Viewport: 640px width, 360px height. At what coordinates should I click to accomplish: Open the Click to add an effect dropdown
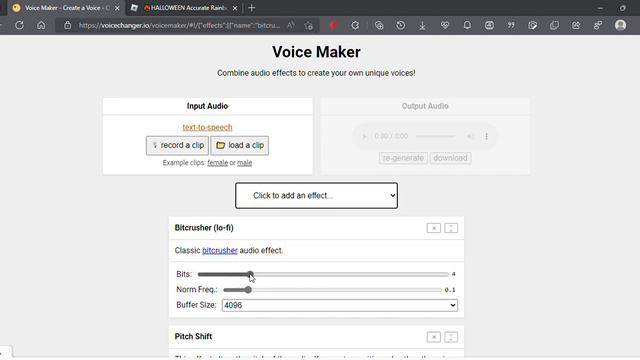tap(316, 196)
